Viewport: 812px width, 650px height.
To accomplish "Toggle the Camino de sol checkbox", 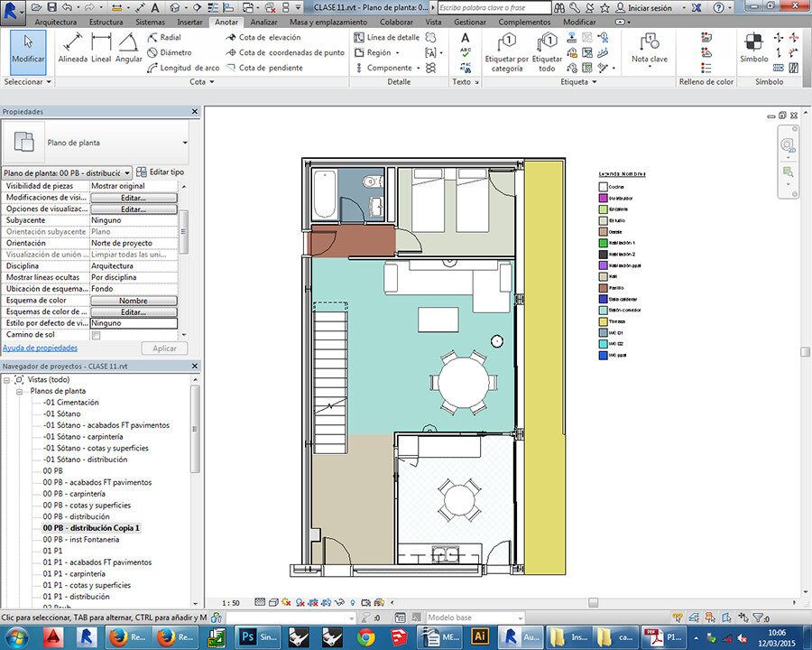I will click(97, 335).
